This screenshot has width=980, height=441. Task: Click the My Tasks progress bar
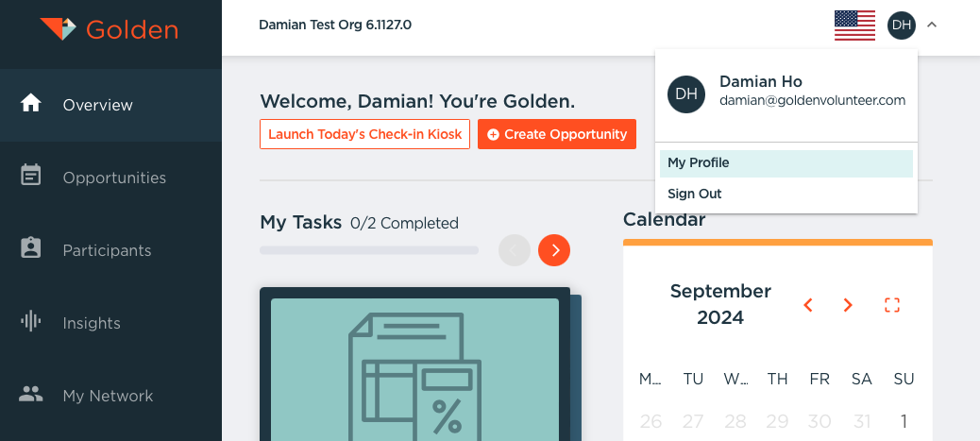369,250
